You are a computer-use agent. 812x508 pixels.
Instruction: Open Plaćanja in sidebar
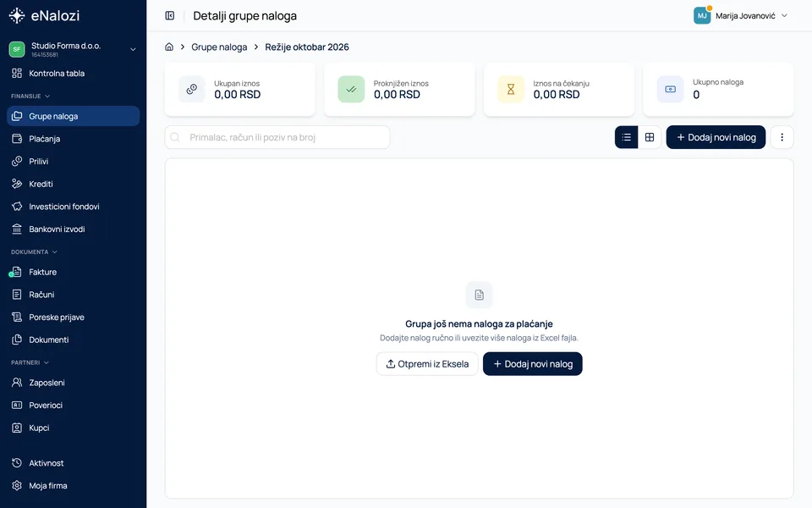coord(73,139)
